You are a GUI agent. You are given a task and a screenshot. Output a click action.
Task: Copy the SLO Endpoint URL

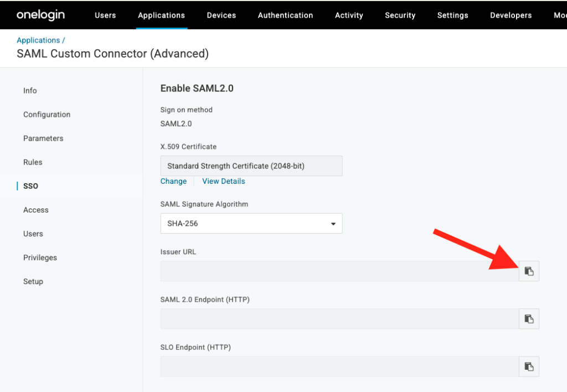[x=528, y=366]
